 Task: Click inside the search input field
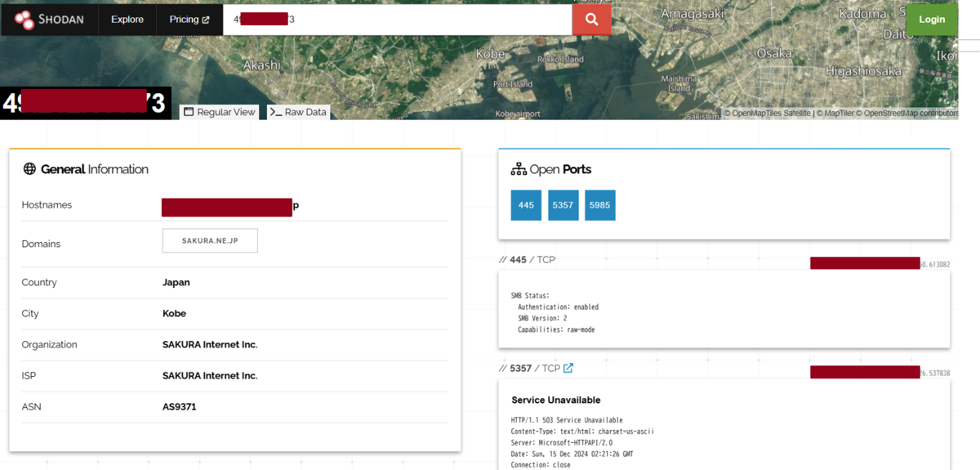(397, 19)
